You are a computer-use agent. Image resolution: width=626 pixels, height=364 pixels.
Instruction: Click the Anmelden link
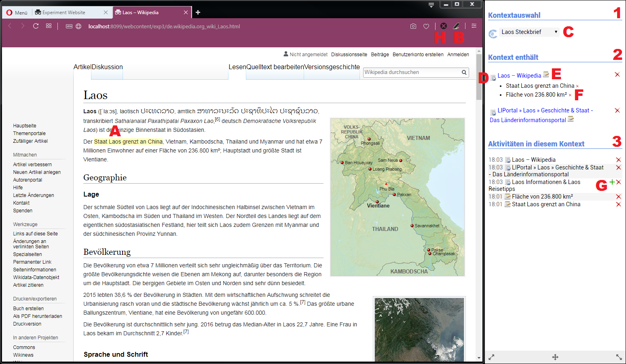(x=458, y=55)
